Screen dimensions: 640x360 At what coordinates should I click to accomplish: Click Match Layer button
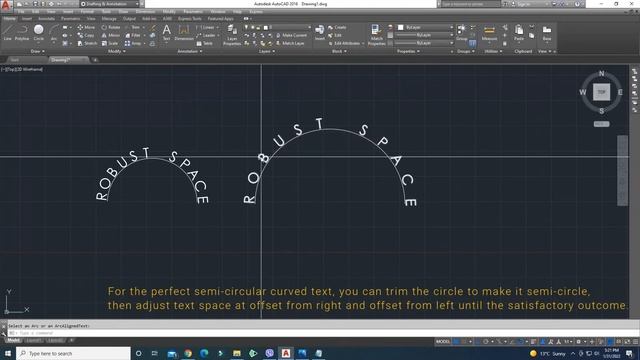(x=290, y=43)
